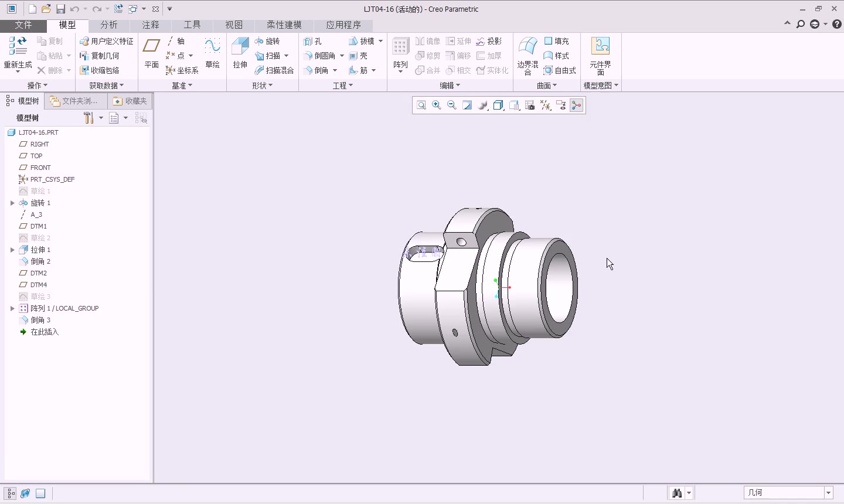Click Zoom In in graphics toolbar
Image resolution: width=844 pixels, height=504 pixels.
[x=437, y=105]
